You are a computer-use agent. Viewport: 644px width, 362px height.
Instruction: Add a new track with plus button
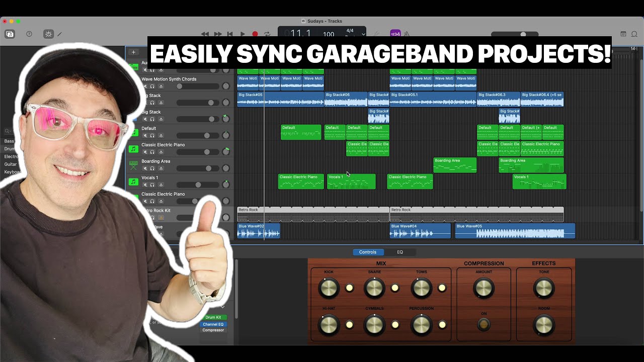(x=133, y=52)
